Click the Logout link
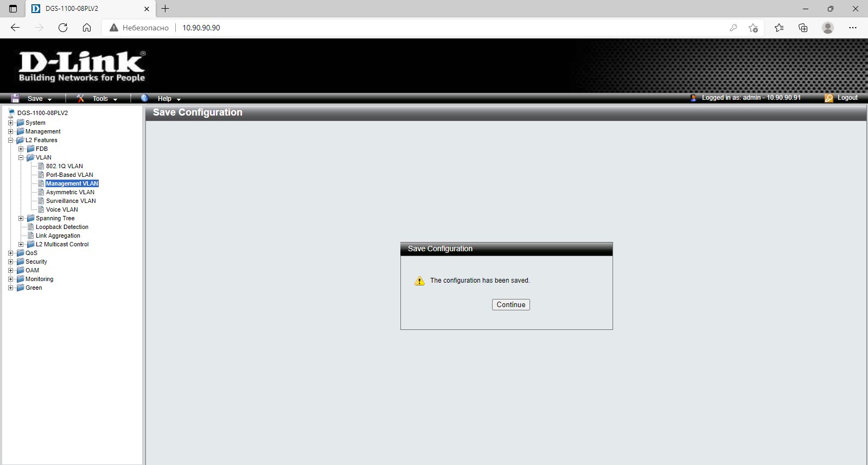868x465 pixels. [x=847, y=98]
